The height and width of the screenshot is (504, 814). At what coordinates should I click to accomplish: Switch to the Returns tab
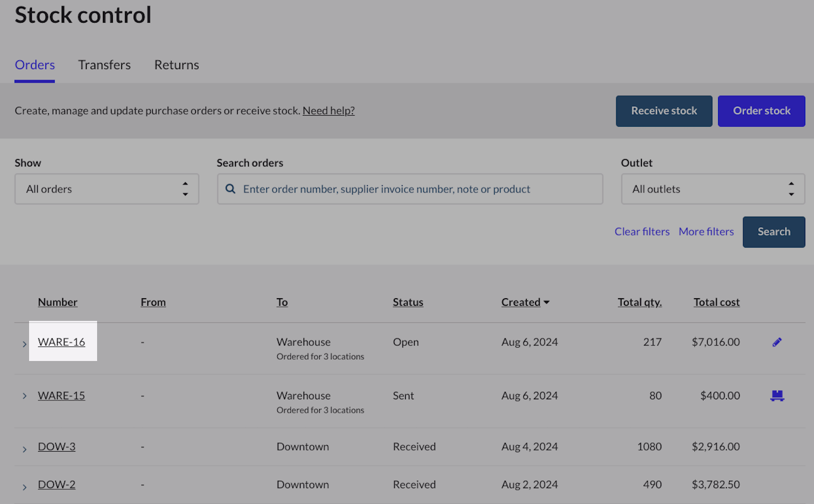click(177, 65)
